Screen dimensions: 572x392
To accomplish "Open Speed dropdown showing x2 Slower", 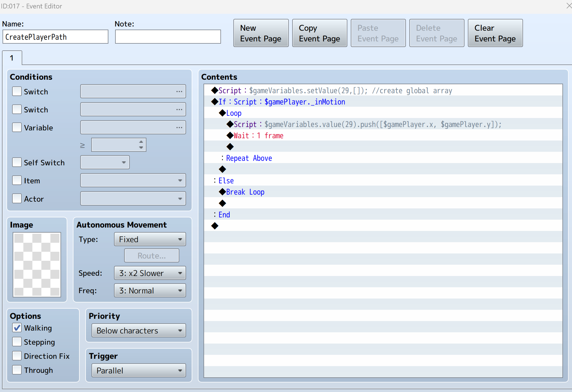I will [150, 273].
